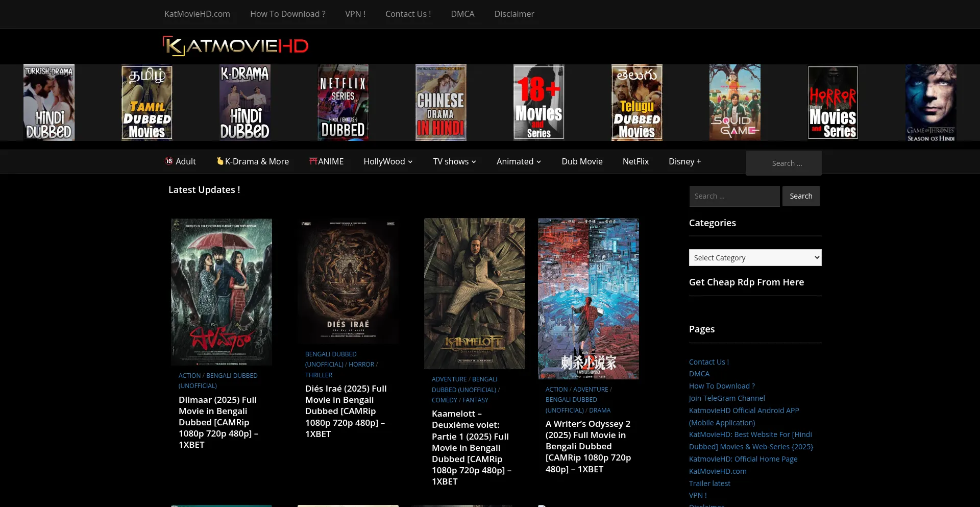Open the Join TeleGram Channel link
The image size is (980, 507).
pyautogui.click(x=727, y=398)
